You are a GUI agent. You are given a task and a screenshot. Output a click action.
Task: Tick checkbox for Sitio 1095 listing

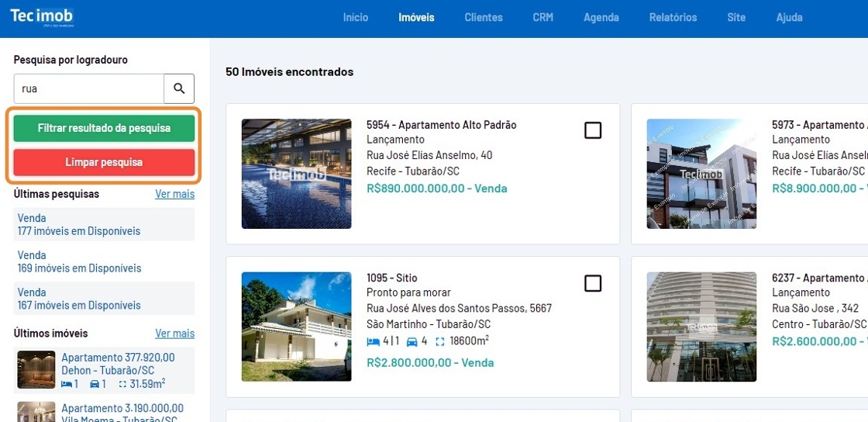[593, 283]
